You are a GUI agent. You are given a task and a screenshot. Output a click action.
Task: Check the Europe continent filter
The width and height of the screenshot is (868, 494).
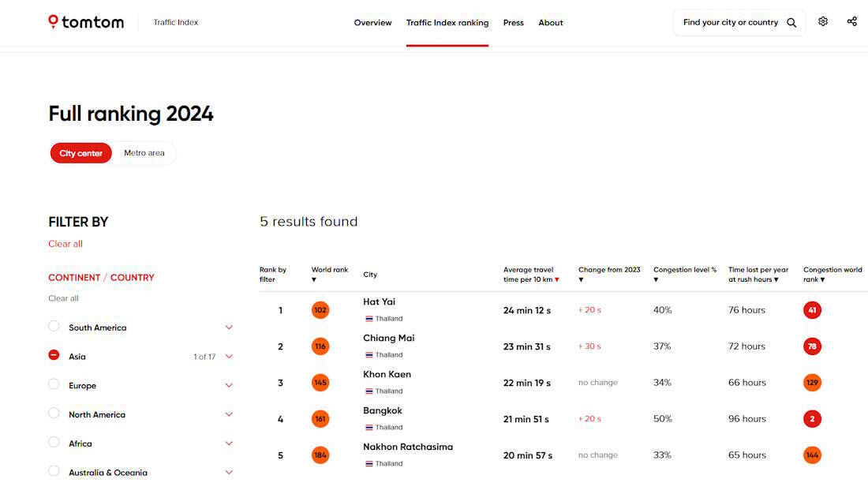pos(54,384)
